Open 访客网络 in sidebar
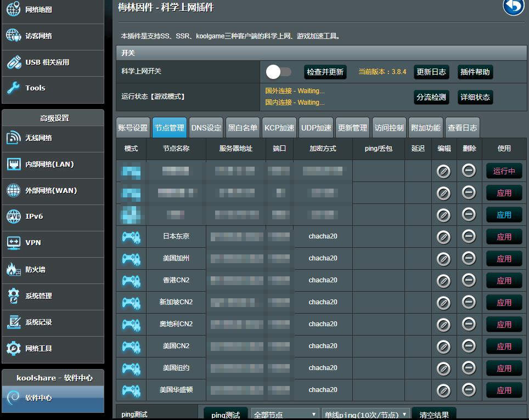Image resolution: width=529 pixels, height=420 pixels. [x=53, y=36]
